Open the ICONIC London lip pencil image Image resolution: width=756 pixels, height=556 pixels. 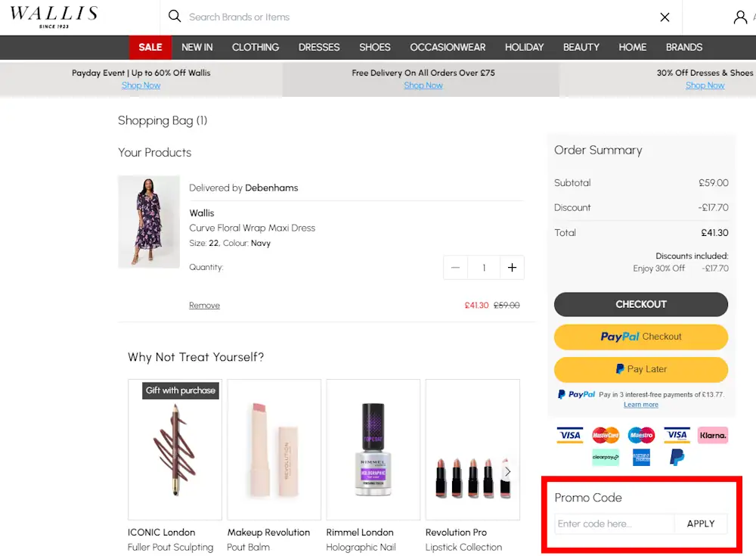pos(175,450)
